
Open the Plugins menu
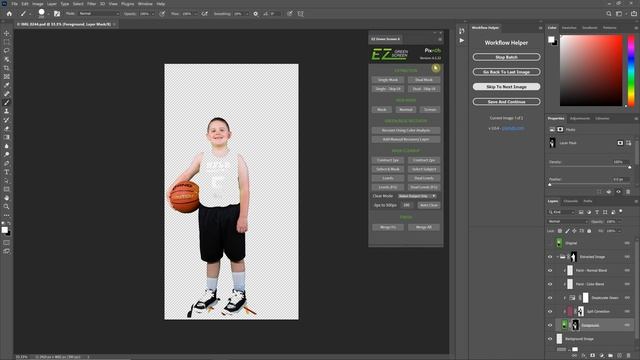click(127, 4)
